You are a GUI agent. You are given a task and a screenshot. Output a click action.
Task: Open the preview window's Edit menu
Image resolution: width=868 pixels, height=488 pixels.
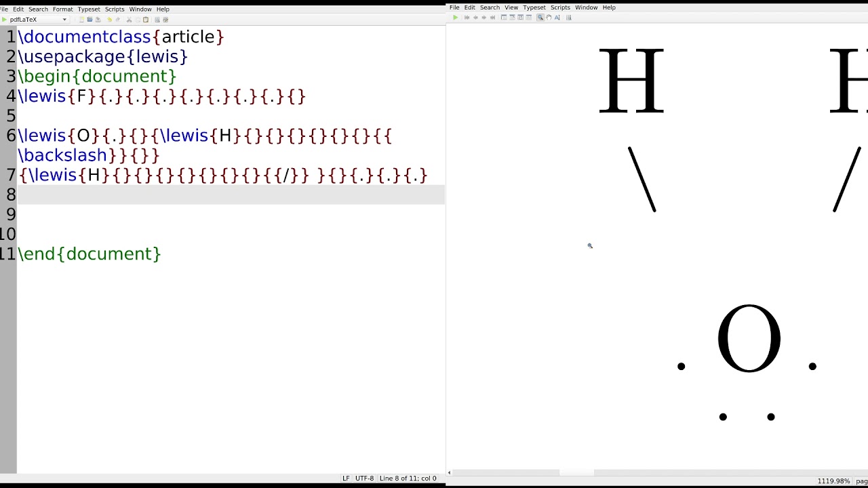tap(469, 7)
